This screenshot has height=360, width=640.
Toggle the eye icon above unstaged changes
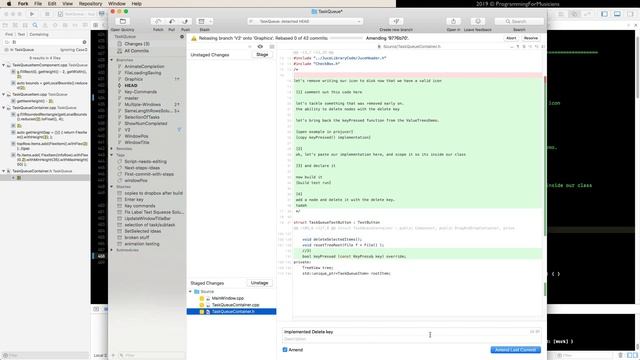point(260,47)
